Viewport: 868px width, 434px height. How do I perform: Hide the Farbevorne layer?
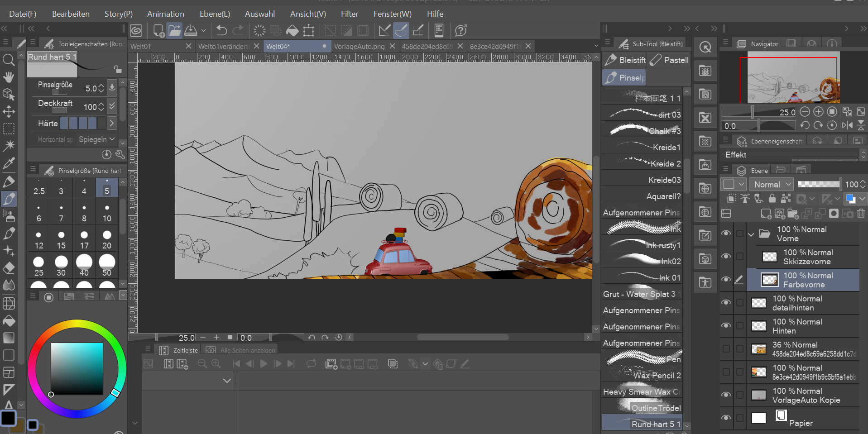[x=726, y=280]
